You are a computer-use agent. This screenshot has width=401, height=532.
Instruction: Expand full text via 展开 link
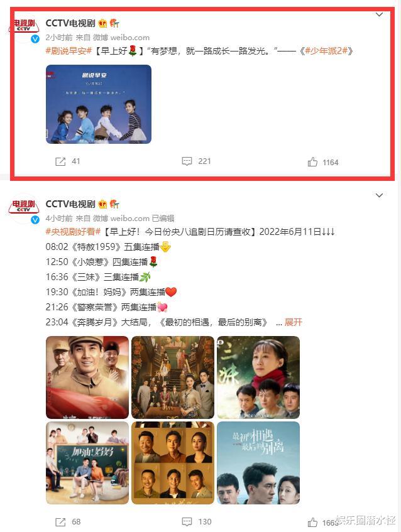293,322
